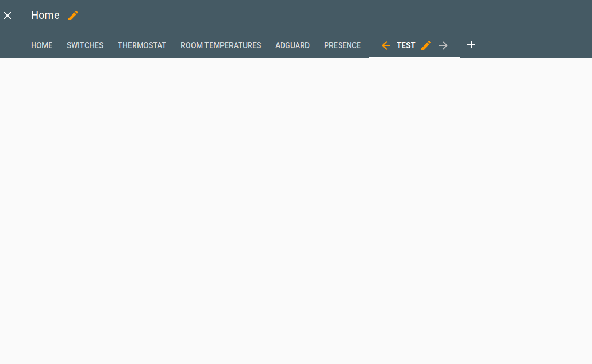The image size is (592, 364).
Task: Close dashboard edit mode with X icon
Action: point(7,16)
